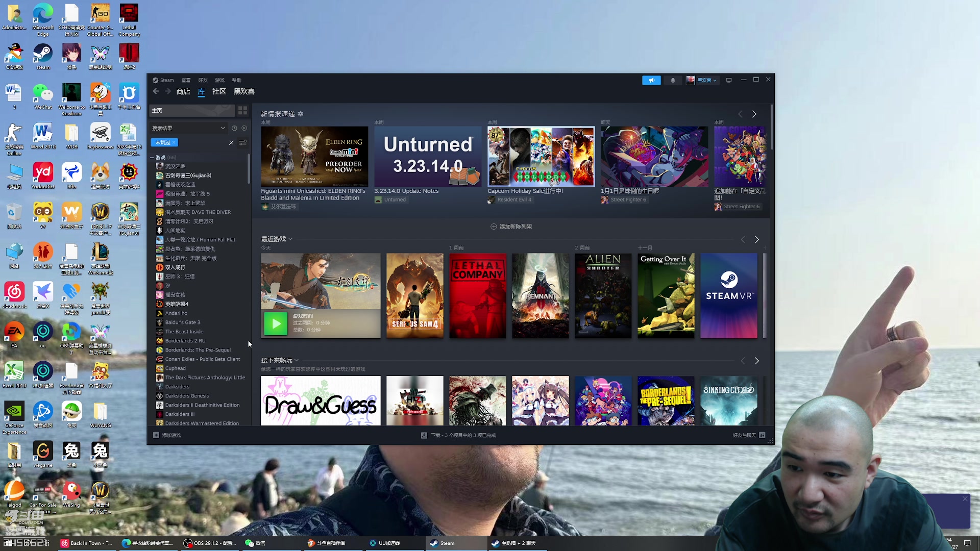Play 古剑奇谭三 with the green play button
This screenshot has width=980, height=551.
coord(276,323)
